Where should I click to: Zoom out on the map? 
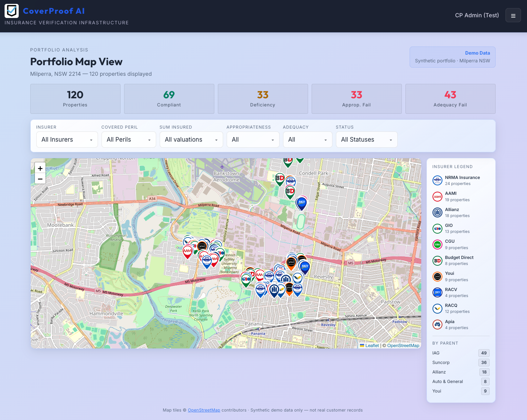[40, 179]
